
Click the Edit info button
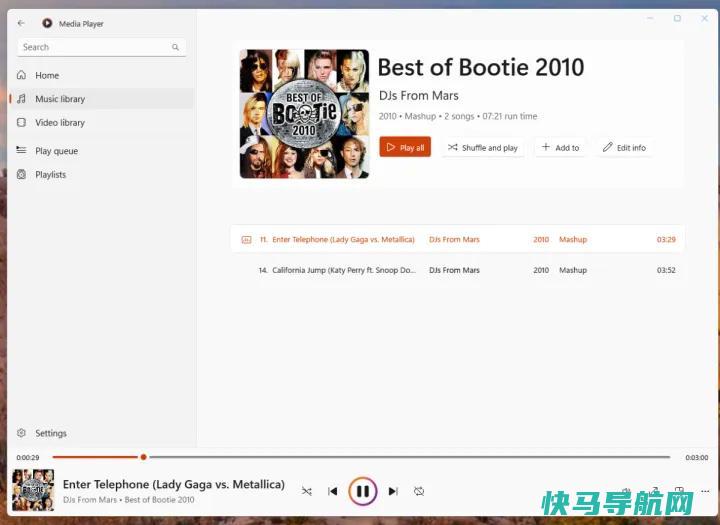pyautogui.click(x=624, y=147)
